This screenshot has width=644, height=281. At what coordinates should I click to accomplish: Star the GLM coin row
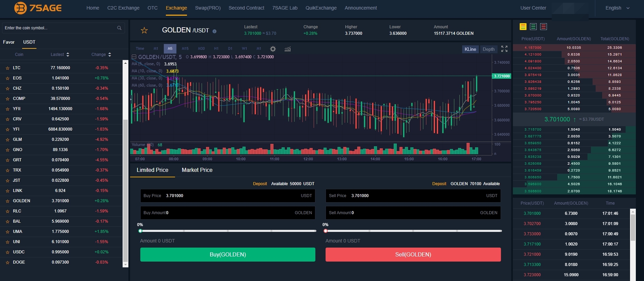[7, 140]
